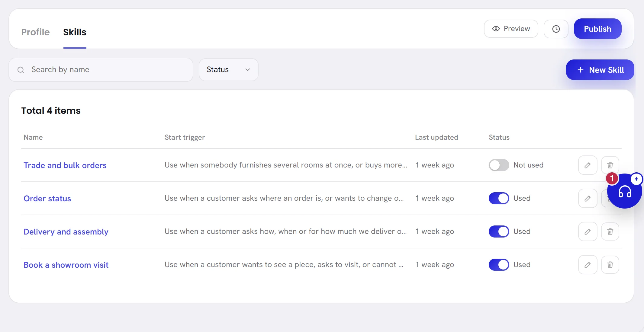Click the Name column header
Screen dimensions: 644x332
33,137
